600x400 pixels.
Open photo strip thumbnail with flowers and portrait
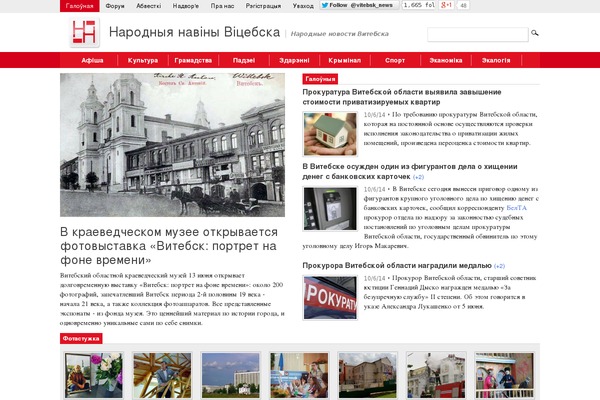(94, 376)
